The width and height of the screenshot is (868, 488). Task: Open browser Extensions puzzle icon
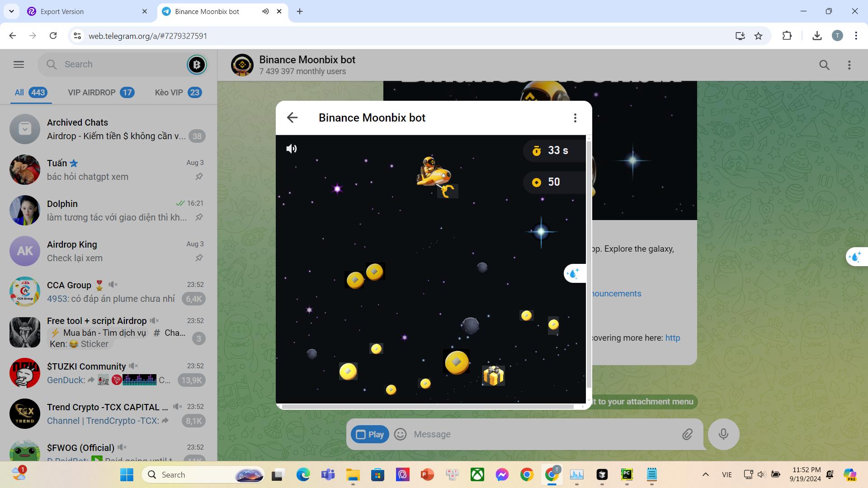click(x=787, y=36)
